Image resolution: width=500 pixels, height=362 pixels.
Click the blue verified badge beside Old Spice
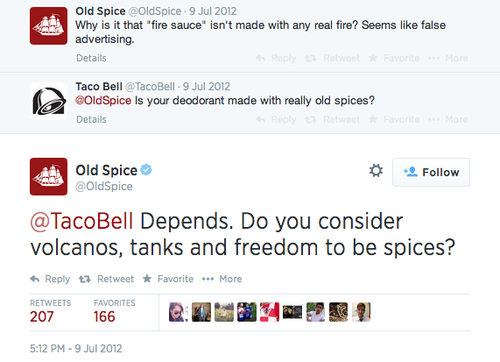[146, 170]
